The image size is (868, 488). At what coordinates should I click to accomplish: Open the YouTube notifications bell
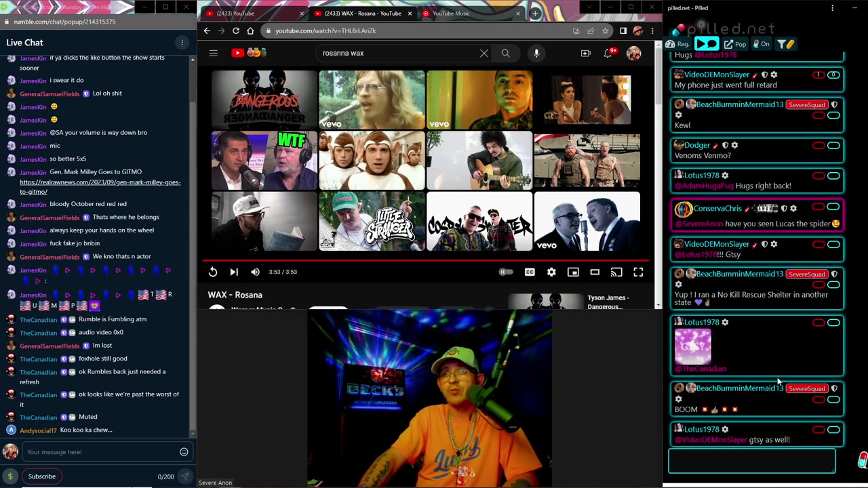[609, 53]
